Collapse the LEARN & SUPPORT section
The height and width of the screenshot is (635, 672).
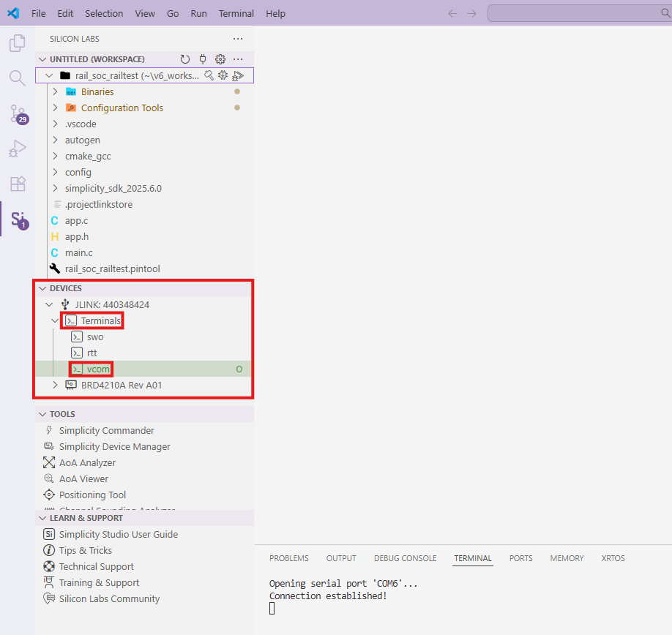[x=42, y=518]
